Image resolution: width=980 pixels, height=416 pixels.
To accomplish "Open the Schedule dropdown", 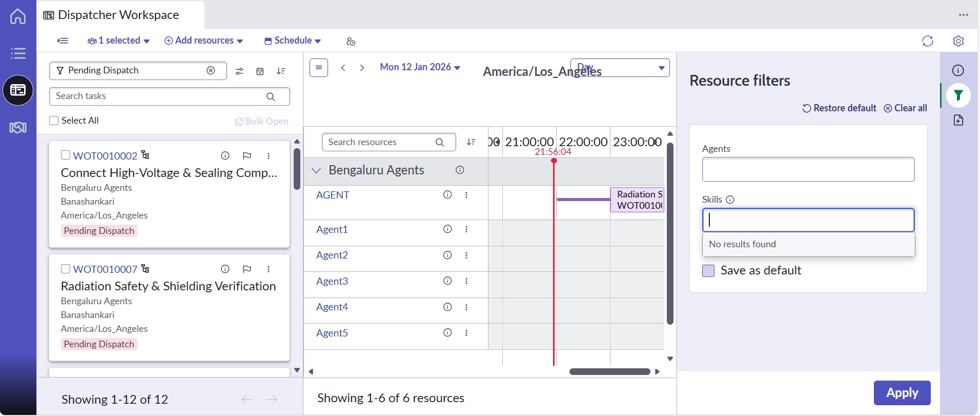I will pyautogui.click(x=293, y=41).
